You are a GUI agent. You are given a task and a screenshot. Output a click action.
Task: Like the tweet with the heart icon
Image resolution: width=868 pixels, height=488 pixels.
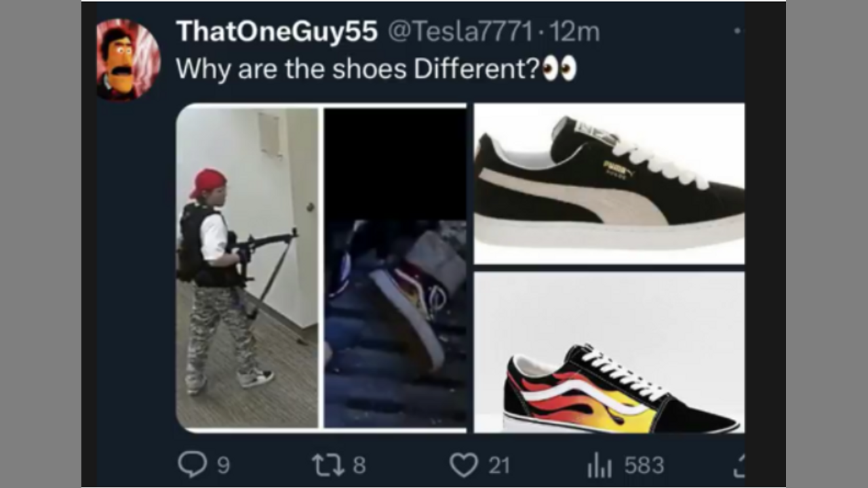pyautogui.click(x=465, y=465)
